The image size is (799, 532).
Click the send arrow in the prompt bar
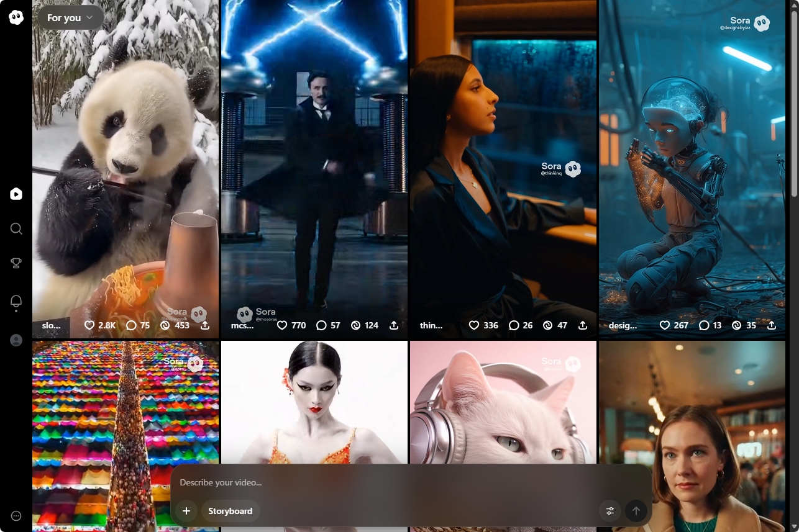coord(636,511)
